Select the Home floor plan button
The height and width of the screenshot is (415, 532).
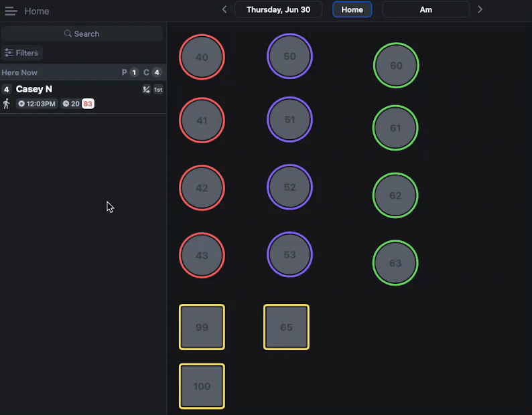(x=352, y=9)
